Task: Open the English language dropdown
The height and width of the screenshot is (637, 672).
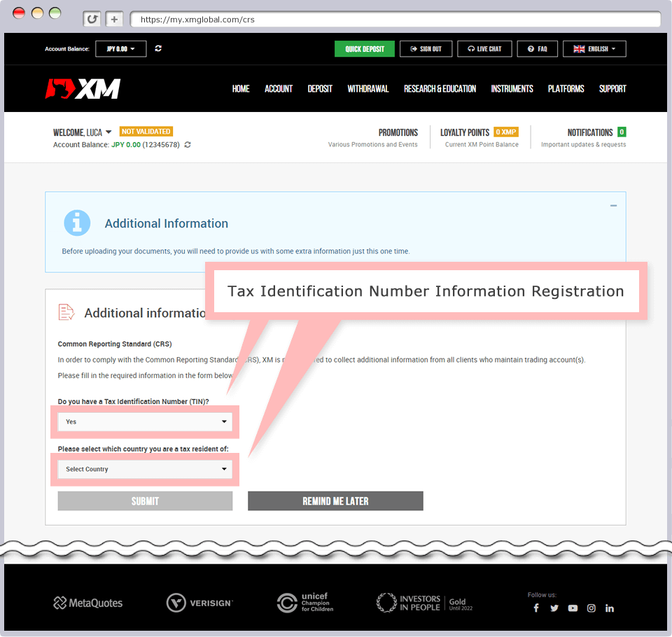Action: click(x=594, y=48)
